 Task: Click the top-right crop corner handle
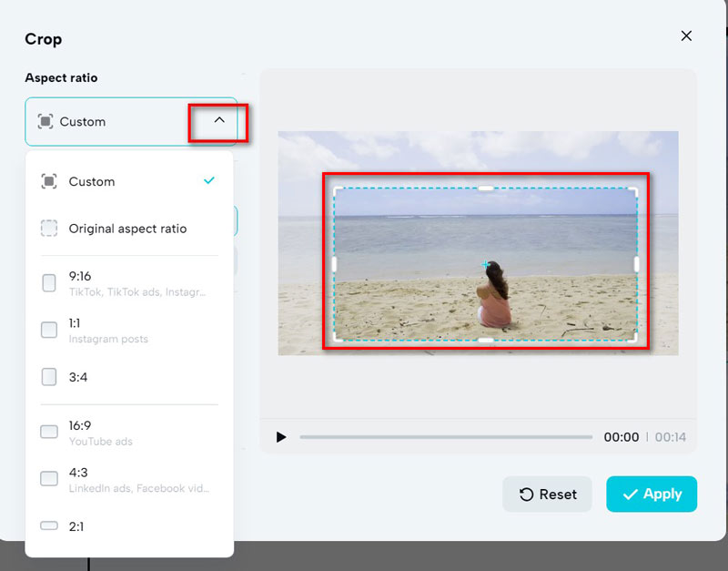click(633, 190)
